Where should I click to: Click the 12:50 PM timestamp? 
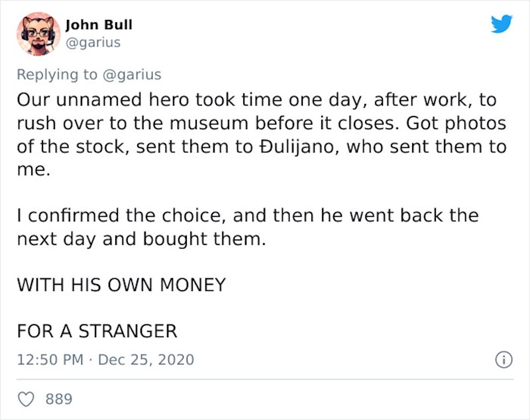tap(50, 360)
